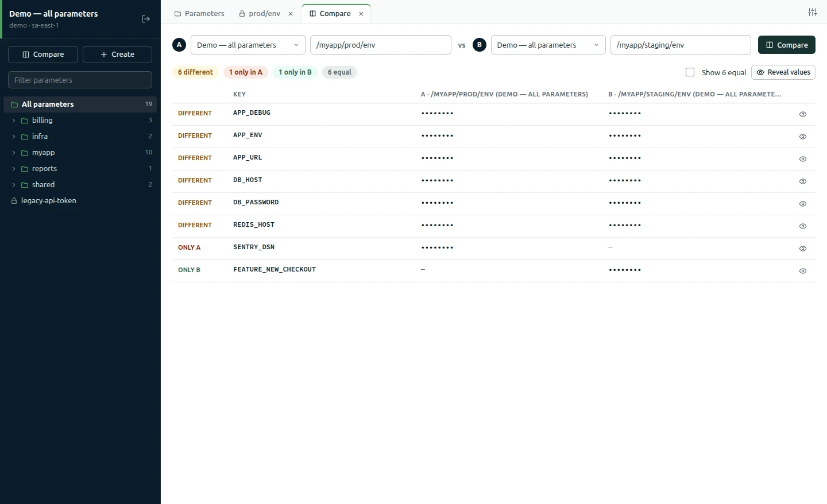Click the Create button
The height and width of the screenshot is (504, 827).
point(117,55)
